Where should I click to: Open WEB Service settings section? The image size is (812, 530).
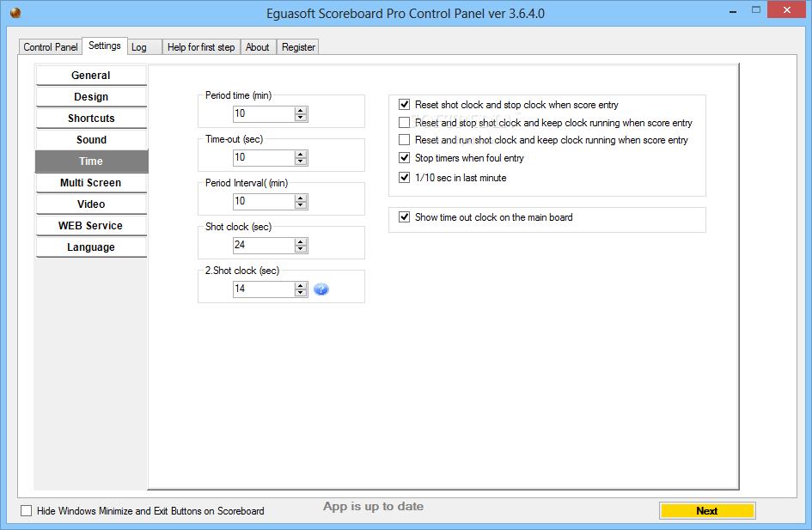(91, 226)
